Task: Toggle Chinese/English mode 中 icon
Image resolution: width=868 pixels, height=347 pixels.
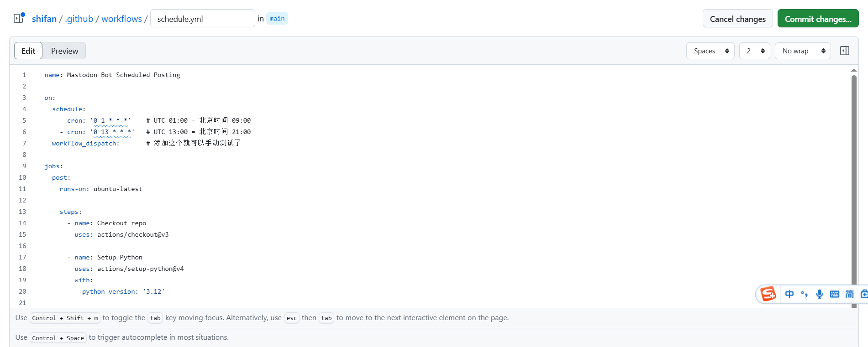Action: 789,294
